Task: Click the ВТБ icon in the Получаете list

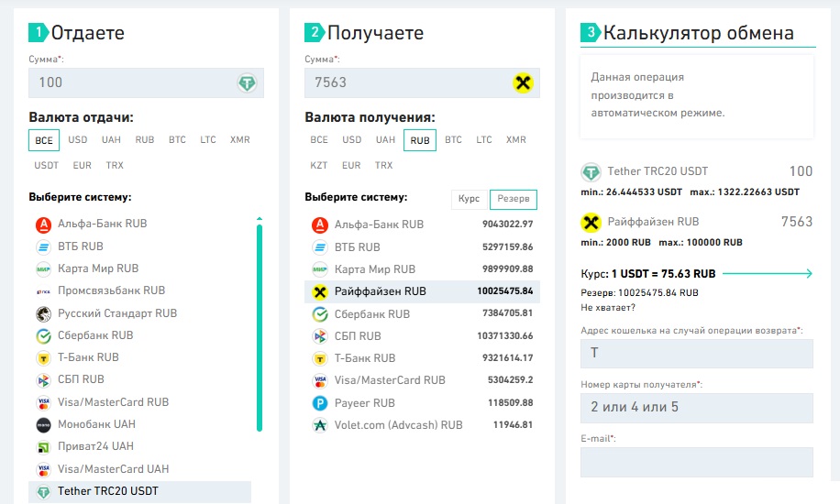Action: tap(320, 247)
